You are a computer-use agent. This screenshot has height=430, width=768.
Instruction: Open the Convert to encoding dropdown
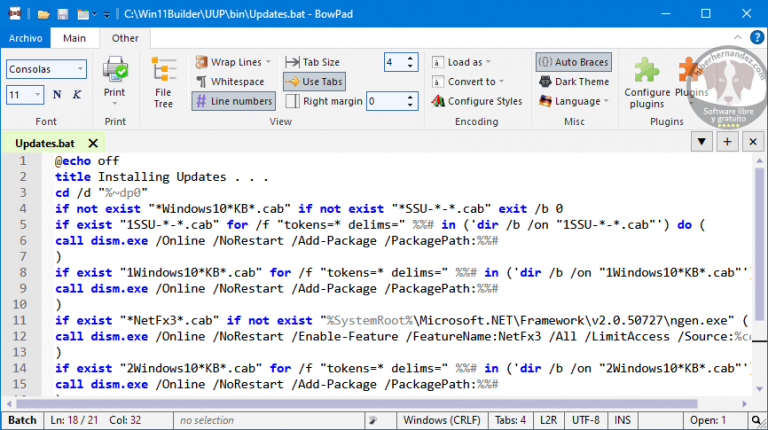[x=467, y=82]
